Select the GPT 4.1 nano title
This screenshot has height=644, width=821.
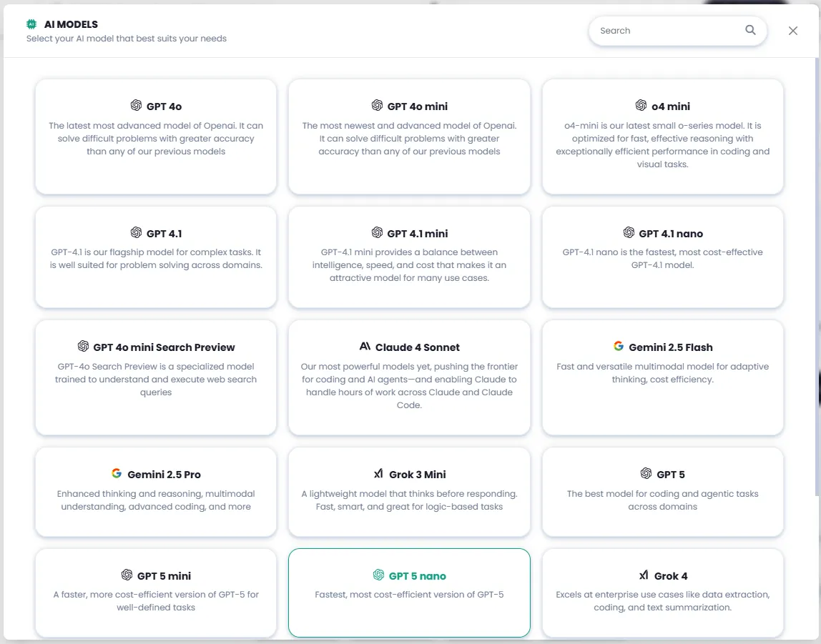(x=671, y=234)
